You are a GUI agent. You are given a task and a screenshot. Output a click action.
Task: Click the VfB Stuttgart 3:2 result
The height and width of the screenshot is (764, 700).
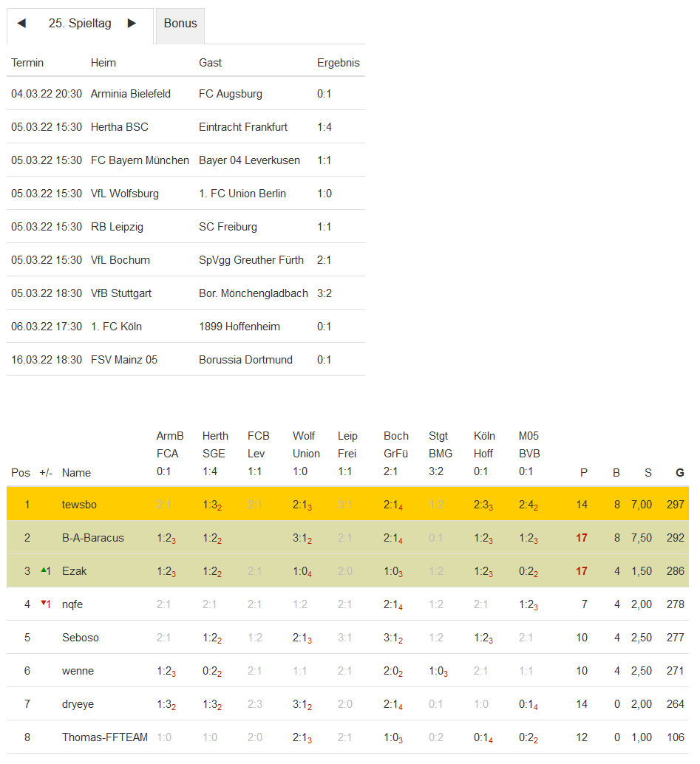(324, 293)
